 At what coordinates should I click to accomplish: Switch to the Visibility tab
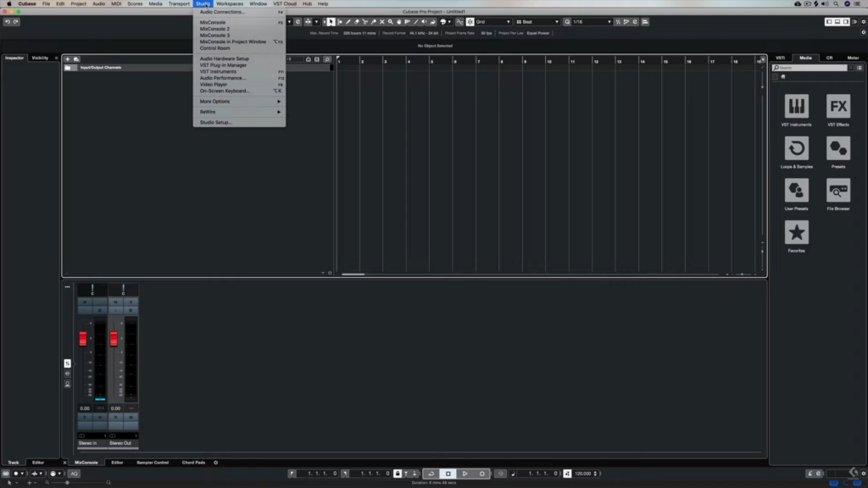[40, 58]
